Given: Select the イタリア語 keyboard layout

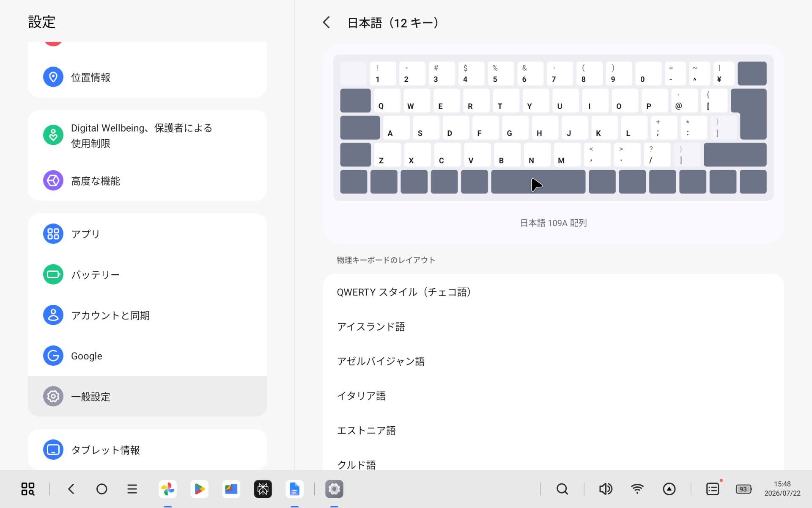Looking at the screenshot, I should (553, 396).
